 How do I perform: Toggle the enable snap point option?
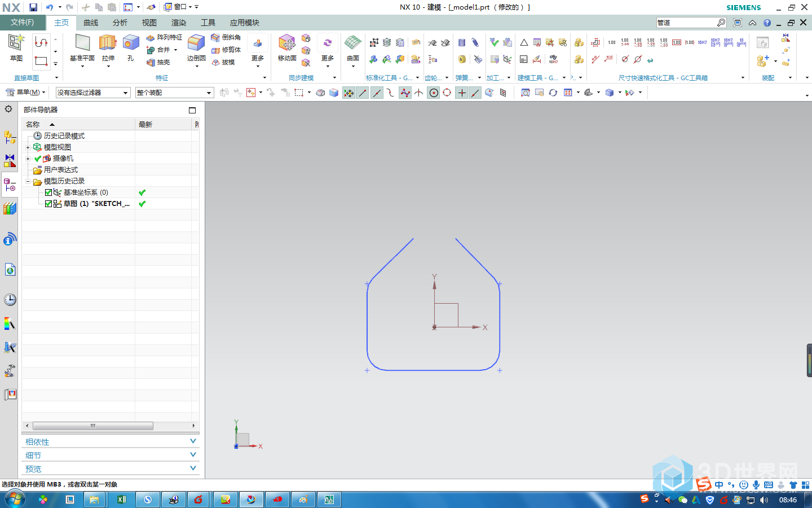349,93
